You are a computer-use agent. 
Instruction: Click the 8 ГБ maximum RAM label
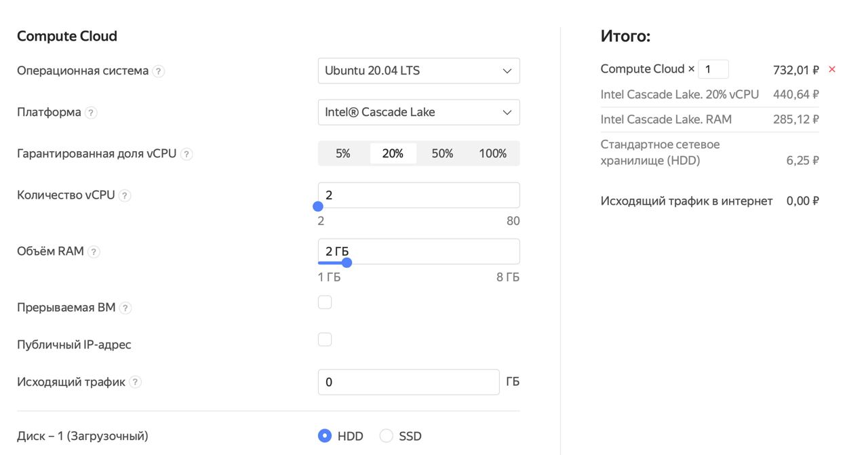pyautogui.click(x=508, y=277)
